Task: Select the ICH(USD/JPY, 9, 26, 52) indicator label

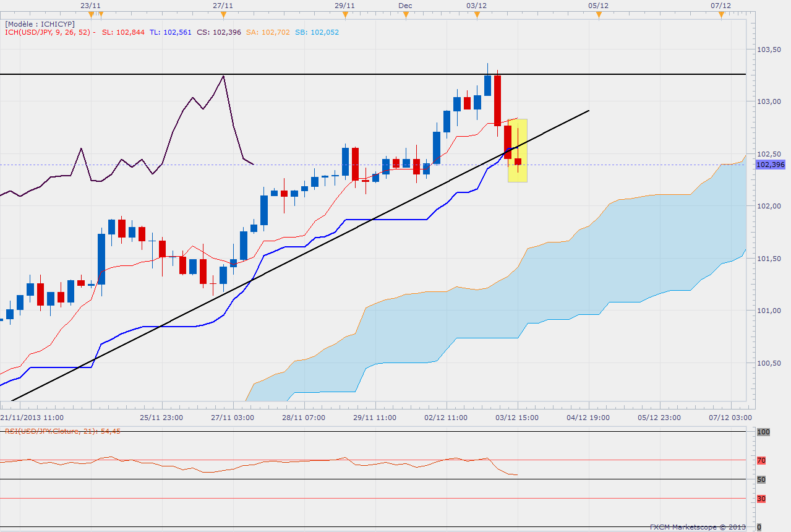Action: pyautogui.click(x=48, y=32)
